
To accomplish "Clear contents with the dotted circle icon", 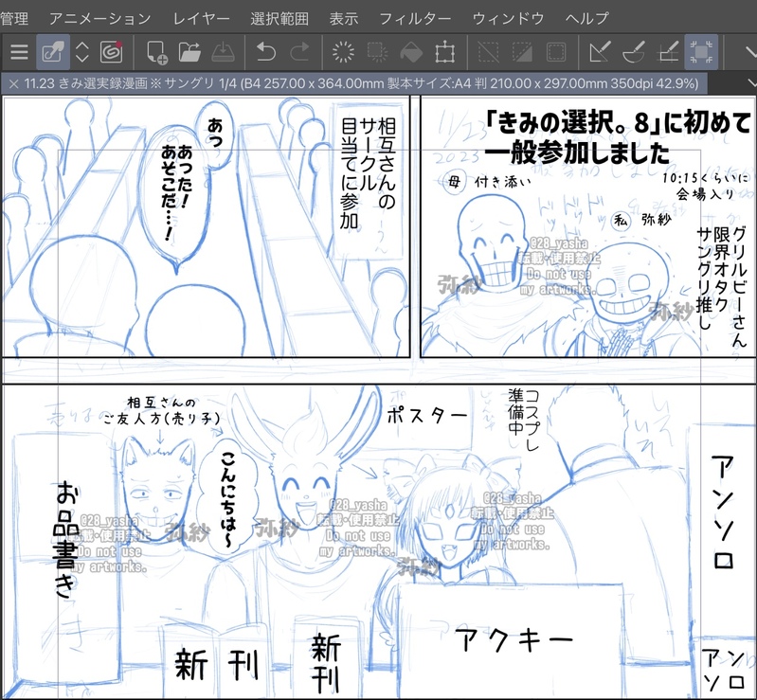I will click(x=343, y=52).
